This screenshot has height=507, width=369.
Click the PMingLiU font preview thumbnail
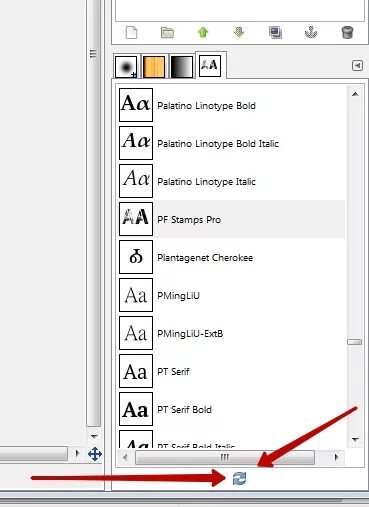[x=136, y=295]
